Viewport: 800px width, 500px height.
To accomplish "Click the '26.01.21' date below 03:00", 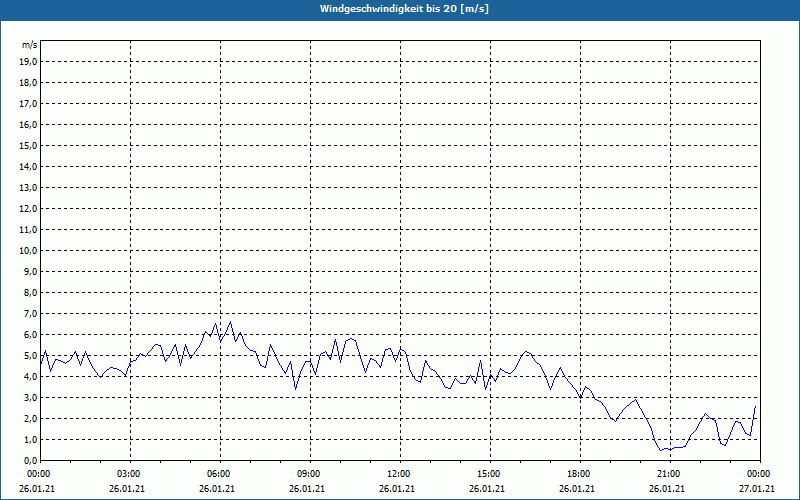I will pos(127,488).
